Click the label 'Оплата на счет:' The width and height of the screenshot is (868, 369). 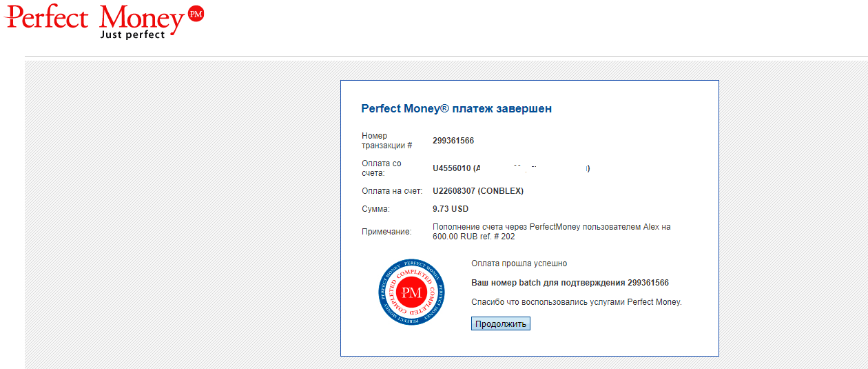(392, 191)
